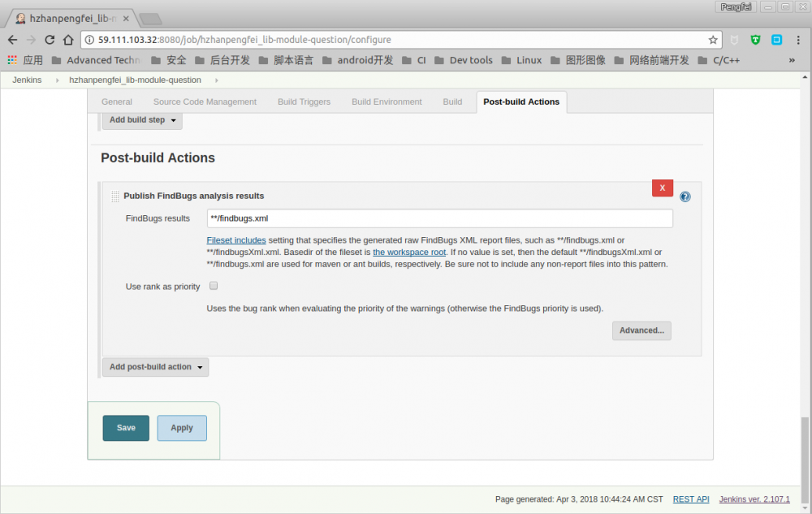Open help for Publish FindBugs analysis results

pyautogui.click(x=685, y=197)
